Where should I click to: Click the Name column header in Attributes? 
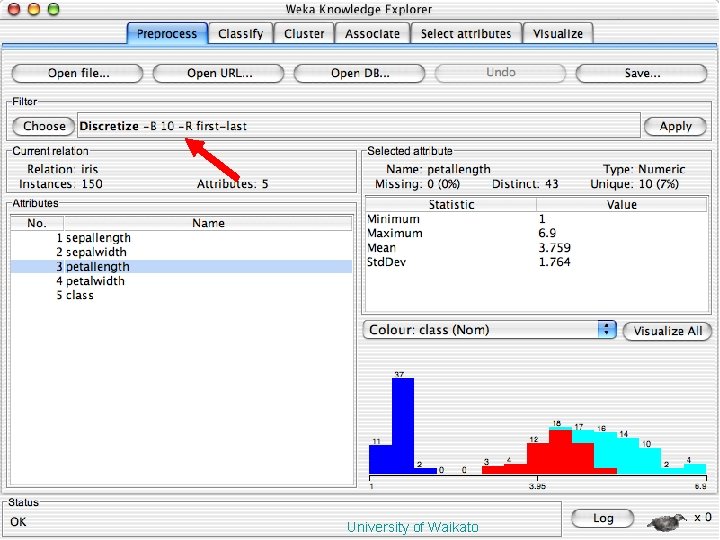[x=208, y=223]
